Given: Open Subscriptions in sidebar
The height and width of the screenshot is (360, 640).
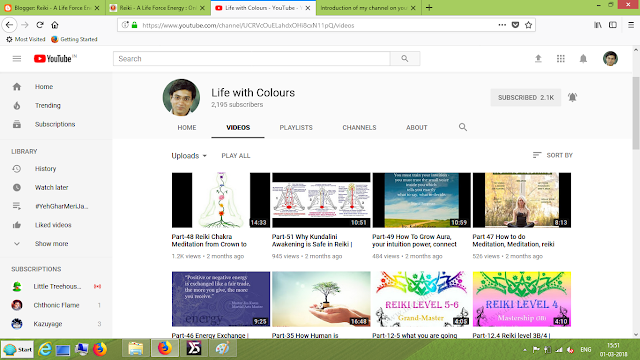Looking at the screenshot, I should [x=56, y=124].
